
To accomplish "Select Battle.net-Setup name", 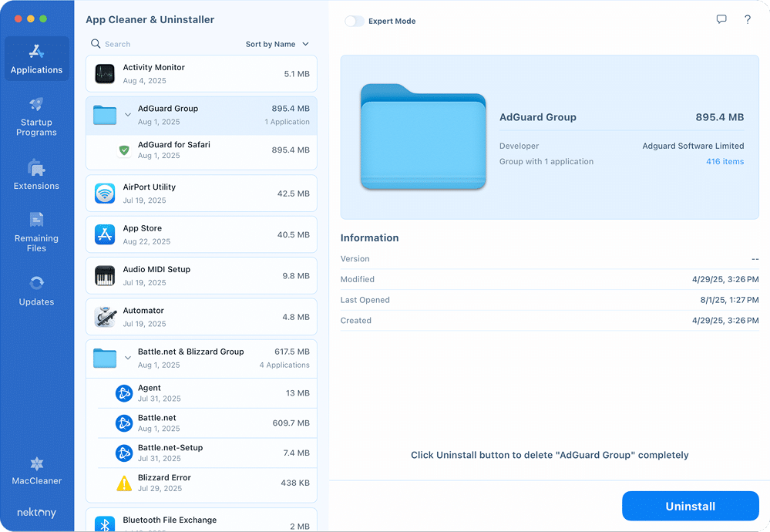I will point(170,447).
